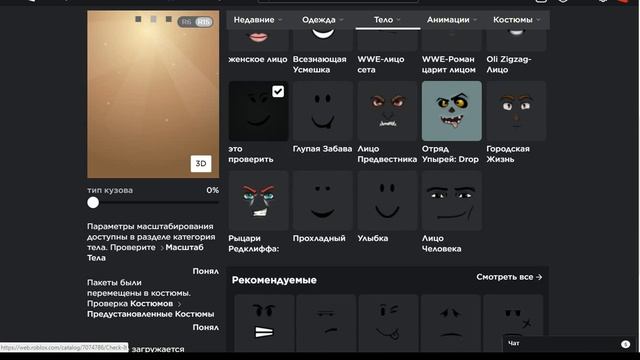This screenshot has width=640, height=360.
Task: Click the chat notification badge
Action: [x=625, y=344]
